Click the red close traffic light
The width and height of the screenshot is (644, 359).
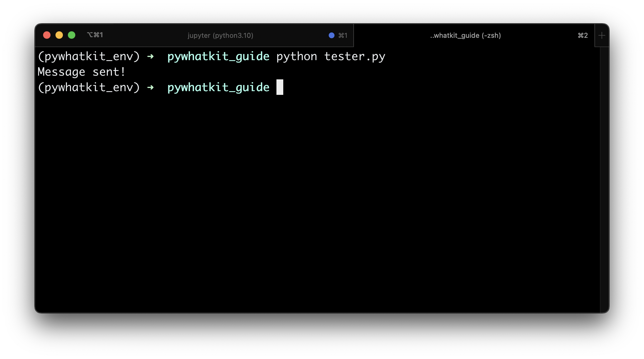[47, 35]
